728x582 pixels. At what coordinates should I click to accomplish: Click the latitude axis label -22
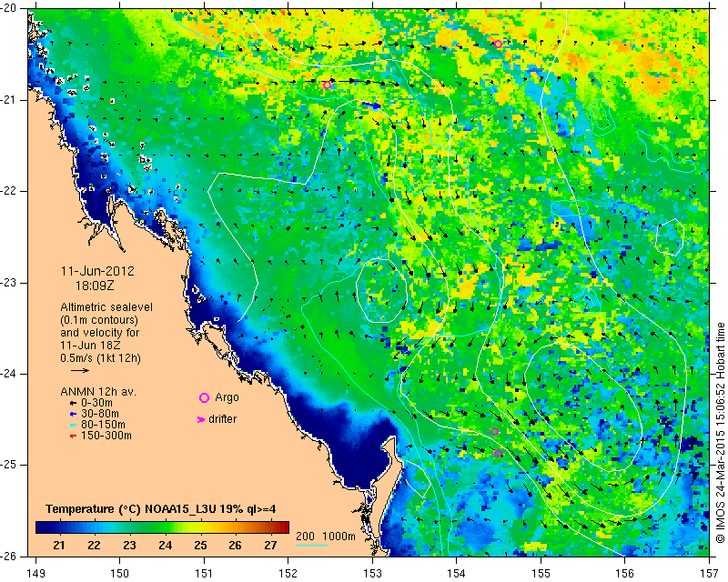click(8, 191)
